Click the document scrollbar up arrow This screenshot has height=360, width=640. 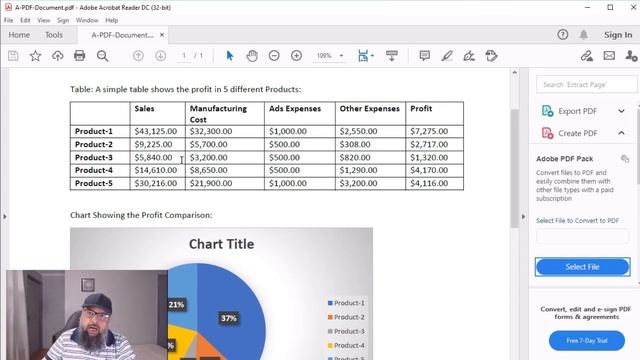pos(515,73)
